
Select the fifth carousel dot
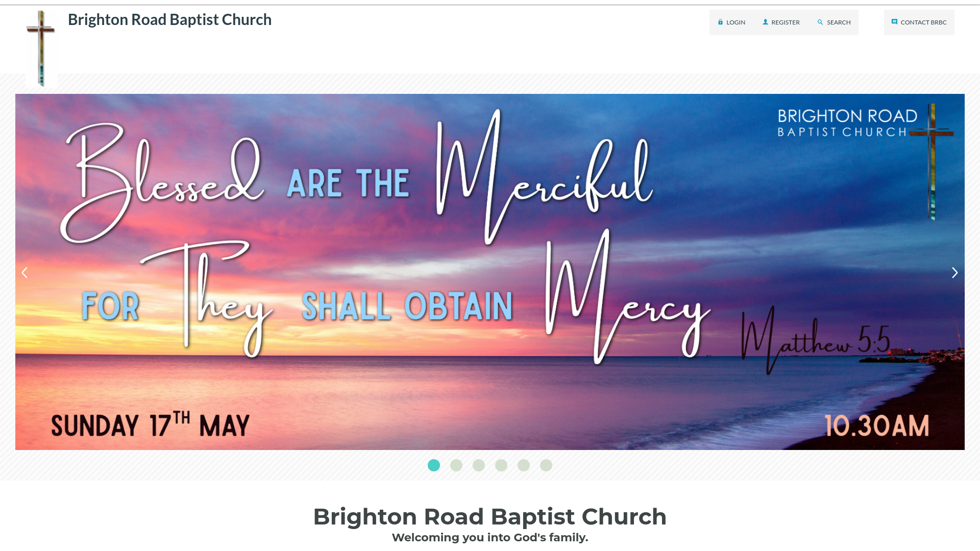point(524,465)
